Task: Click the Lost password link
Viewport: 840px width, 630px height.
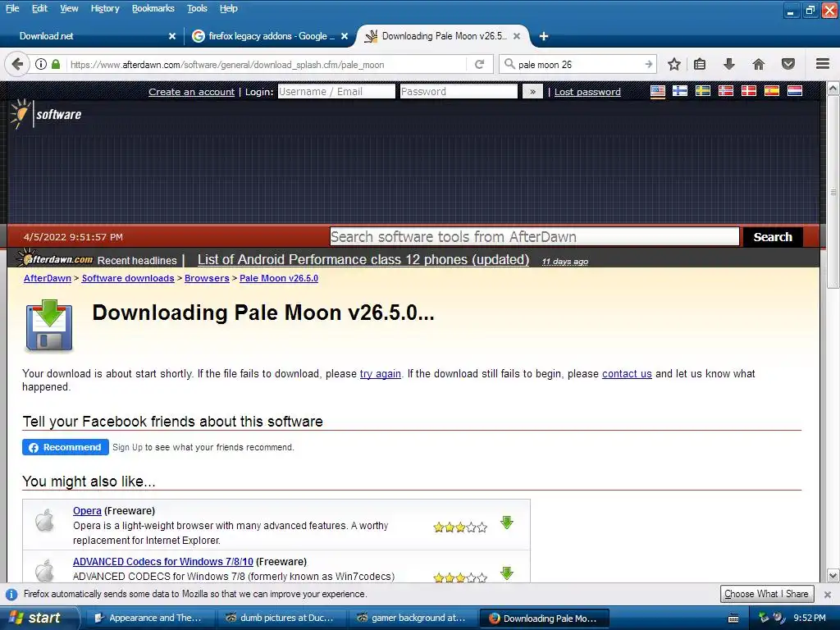Action: click(587, 92)
